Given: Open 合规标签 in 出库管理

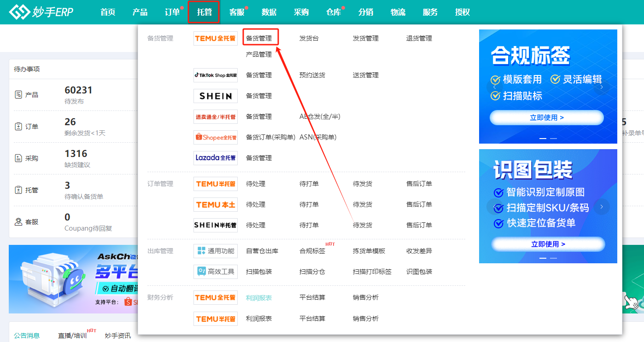Looking at the screenshot, I should [312, 251].
